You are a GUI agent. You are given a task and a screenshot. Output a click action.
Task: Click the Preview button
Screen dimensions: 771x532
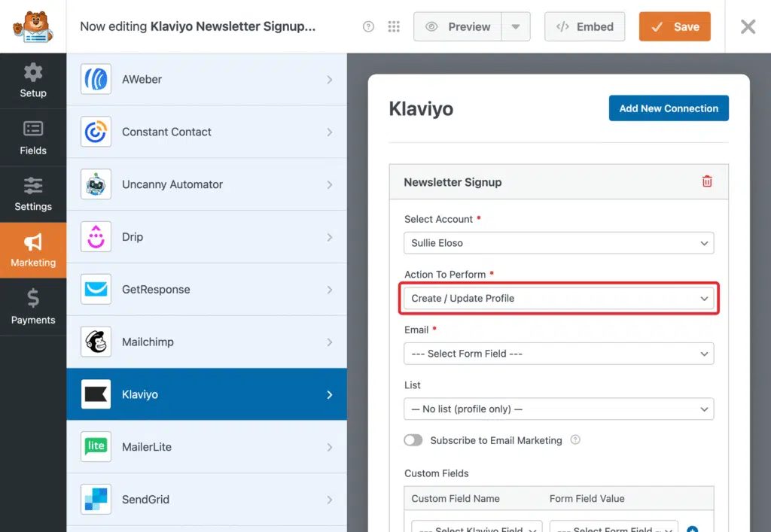coord(458,26)
